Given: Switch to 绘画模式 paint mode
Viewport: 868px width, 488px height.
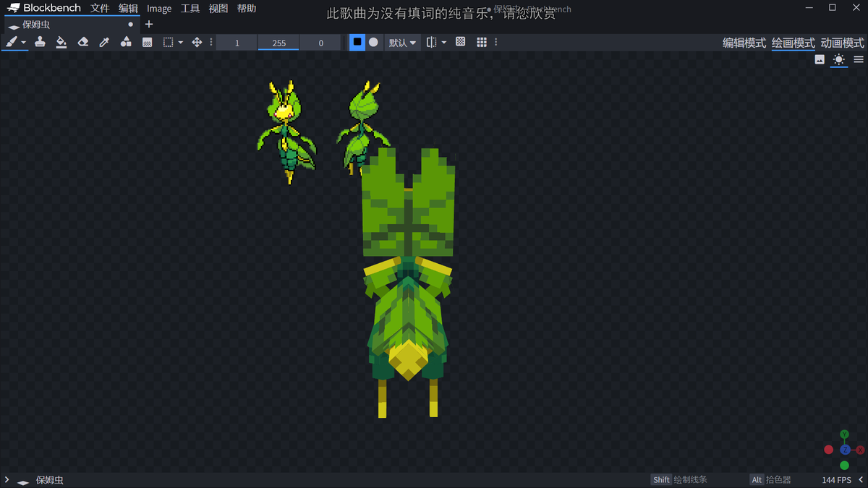Looking at the screenshot, I should (793, 43).
